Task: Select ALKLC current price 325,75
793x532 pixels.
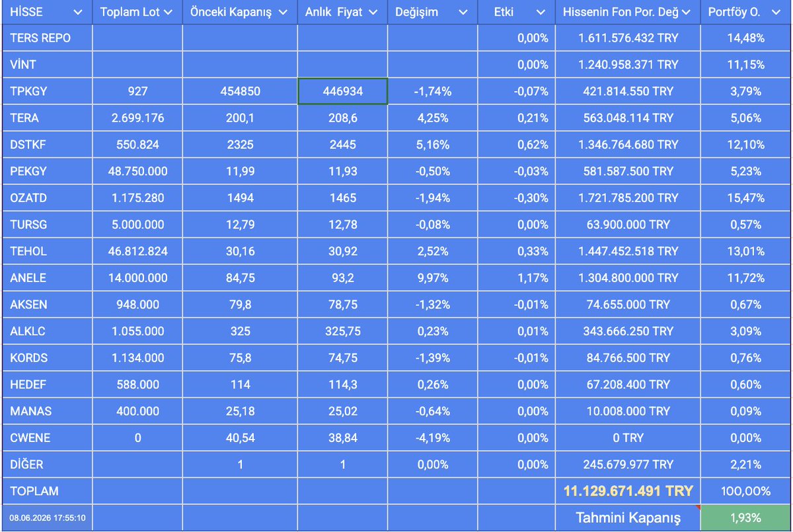Action: coord(343,331)
